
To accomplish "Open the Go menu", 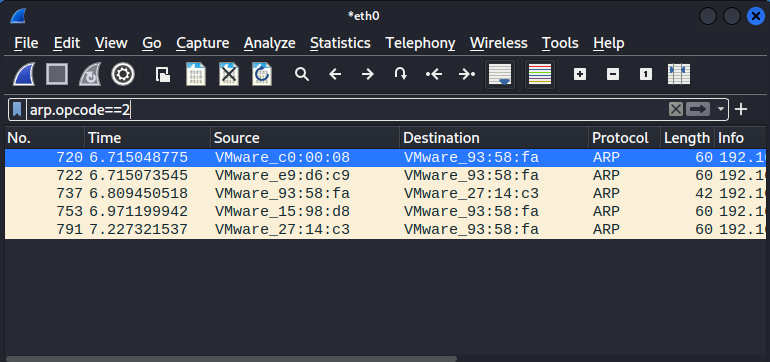I will (152, 43).
